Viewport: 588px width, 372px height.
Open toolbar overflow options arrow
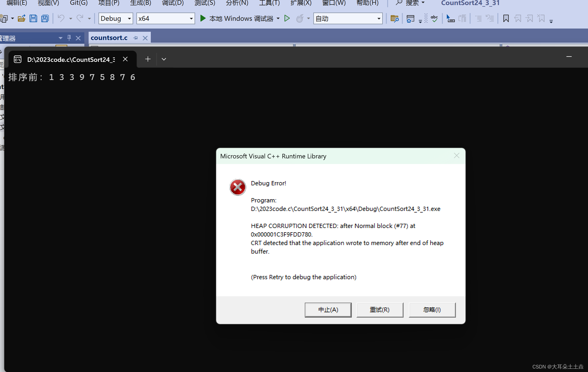point(551,21)
